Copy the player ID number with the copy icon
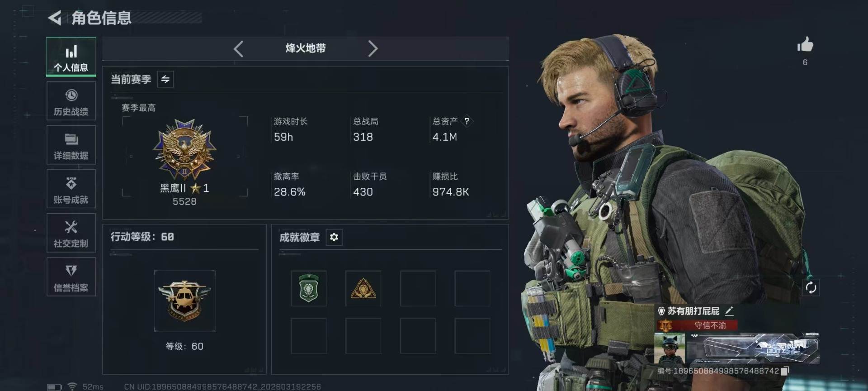 coord(785,371)
